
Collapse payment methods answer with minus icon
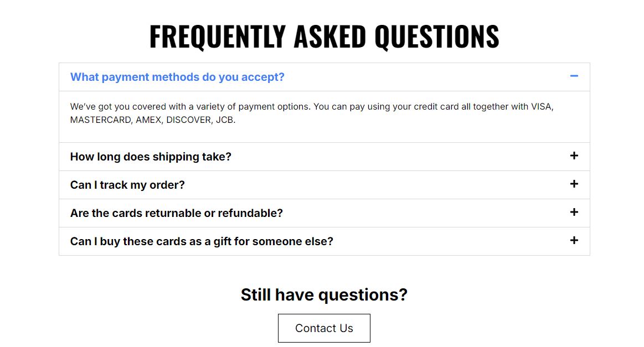(574, 76)
